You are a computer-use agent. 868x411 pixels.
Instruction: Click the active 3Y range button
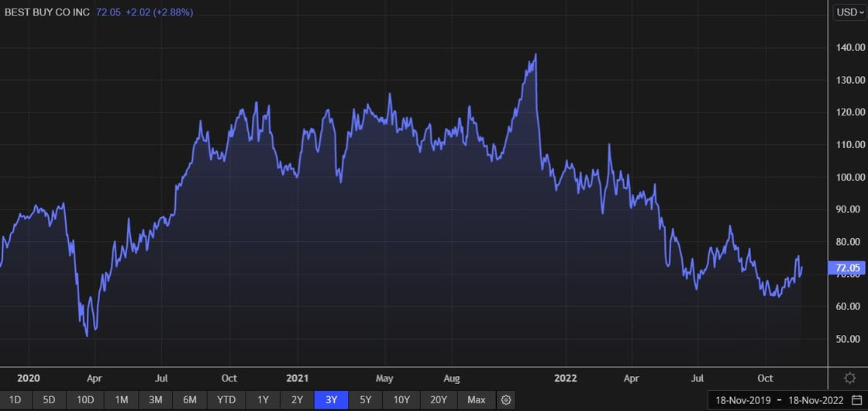pyautogui.click(x=331, y=400)
